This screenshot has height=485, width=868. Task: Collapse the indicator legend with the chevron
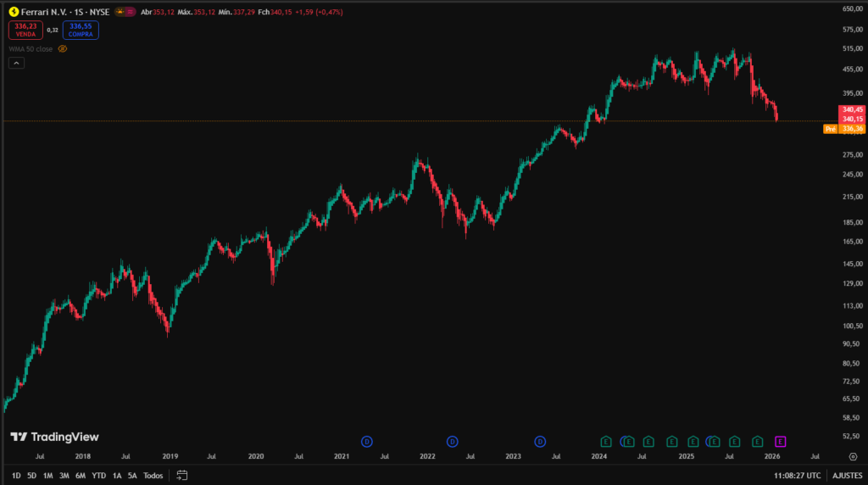click(17, 63)
